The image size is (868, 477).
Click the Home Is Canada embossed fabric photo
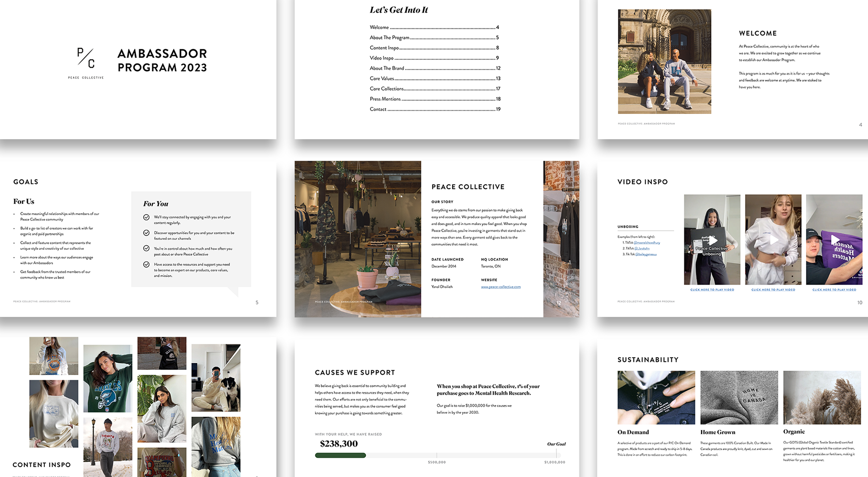pos(739,397)
